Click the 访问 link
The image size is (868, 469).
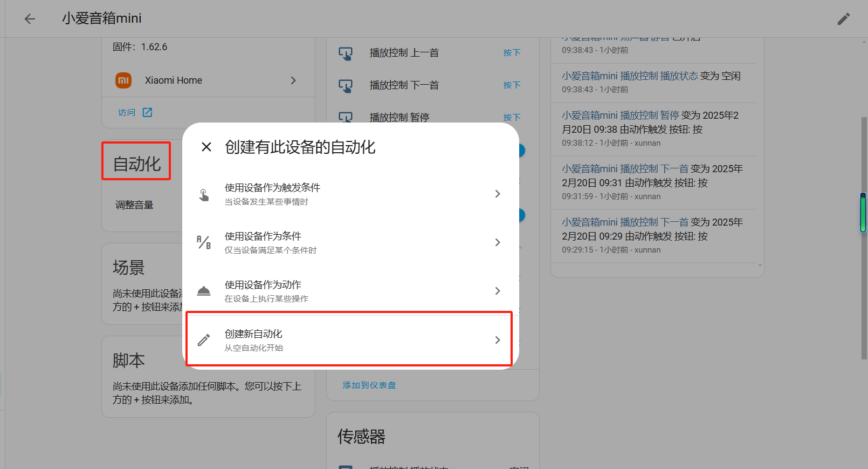coord(127,112)
